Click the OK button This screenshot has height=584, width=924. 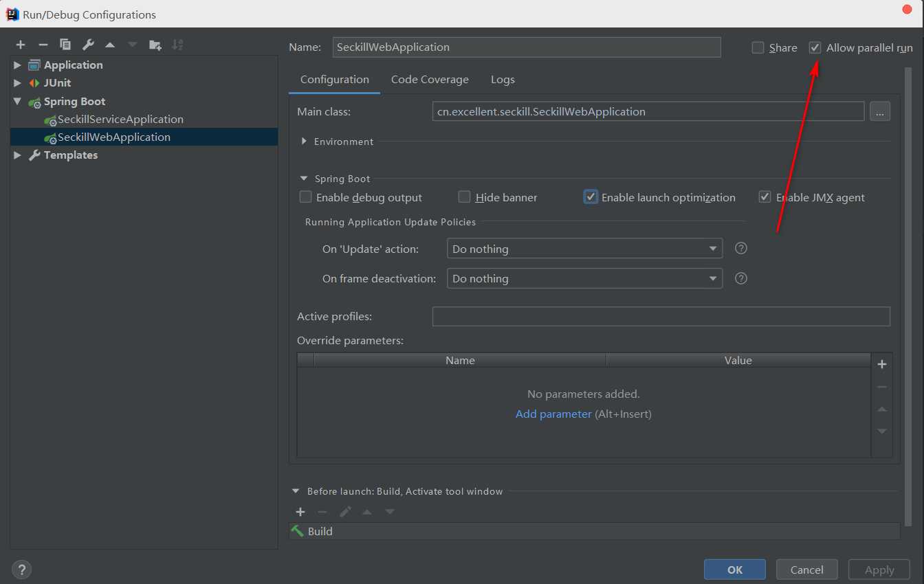point(735,570)
